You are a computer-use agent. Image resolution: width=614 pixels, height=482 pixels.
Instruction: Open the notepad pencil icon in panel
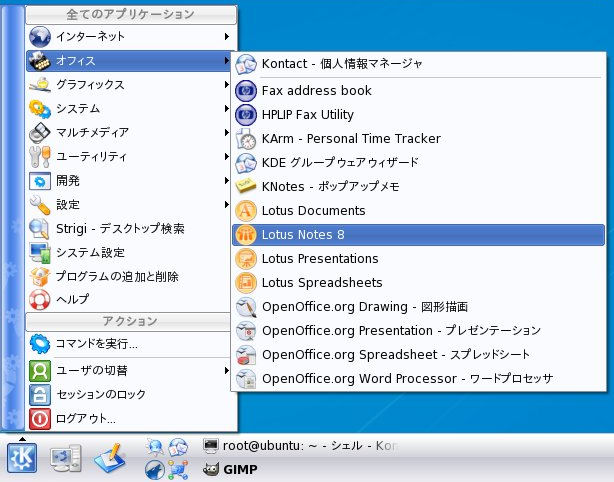[110, 457]
